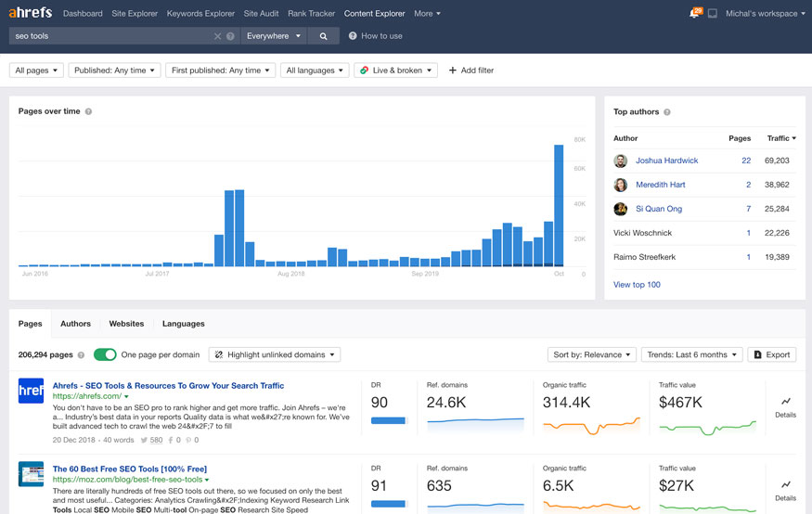The width and height of the screenshot is (812, 514).
Task: Toggle One page per domain switch
Action: click(x=105, y=354)
